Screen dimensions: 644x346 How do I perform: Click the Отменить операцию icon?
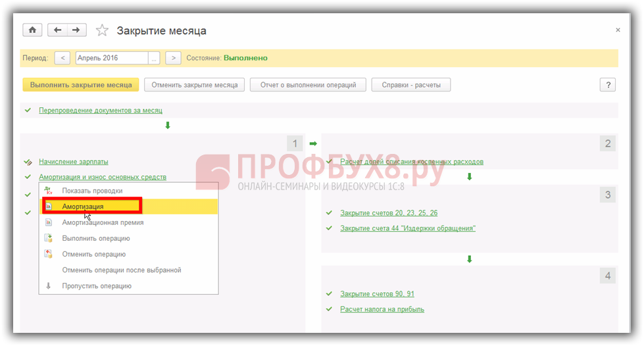[48, 254]
